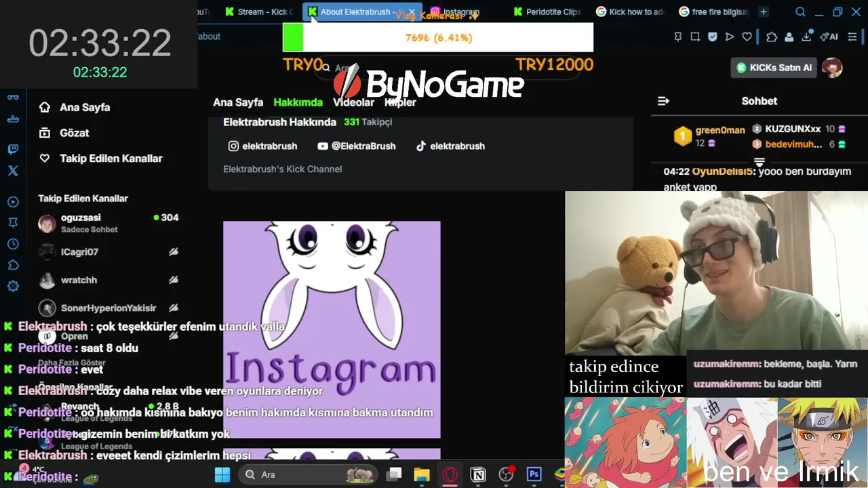868x488 pixels.
Task: Switch to free fire bilgisay browser tab
Action: click(x=713, y=12)
